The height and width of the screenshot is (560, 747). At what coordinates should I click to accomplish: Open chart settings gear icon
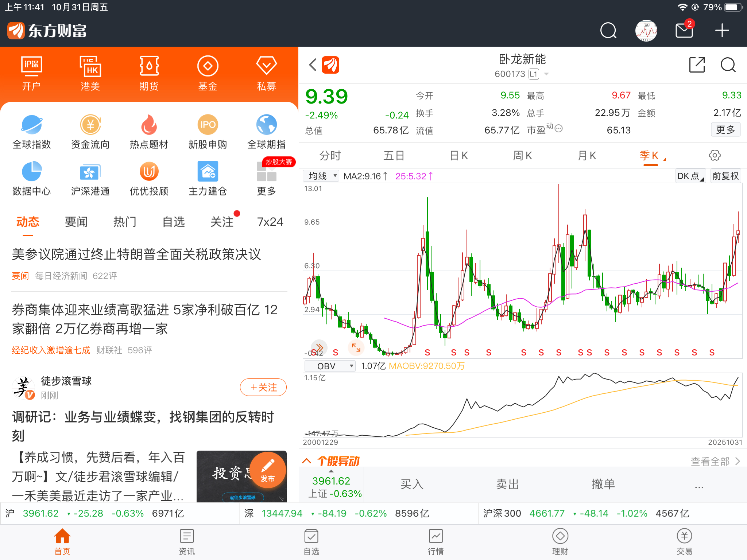(x=715, y=156)
